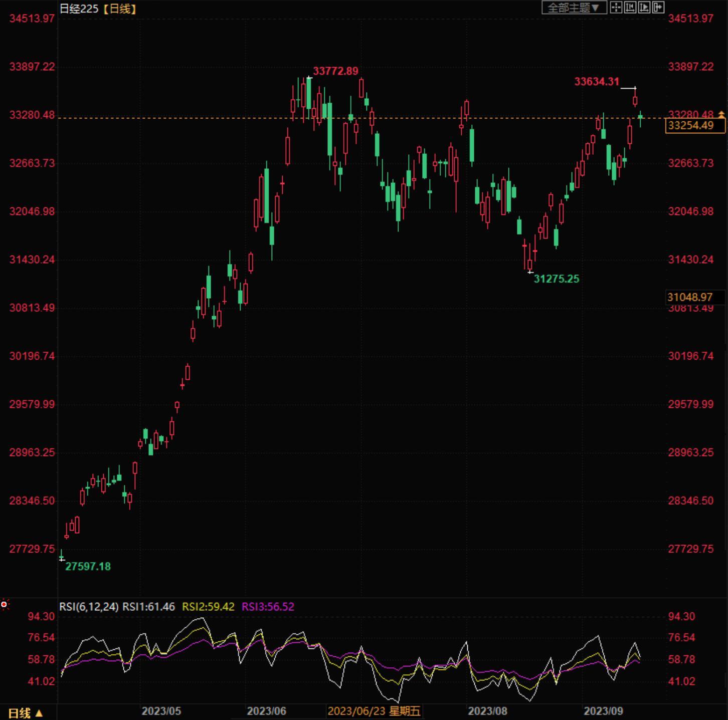
Task: Click the red indicator settings icon beside RSI
Action: (x=5, y=605)
